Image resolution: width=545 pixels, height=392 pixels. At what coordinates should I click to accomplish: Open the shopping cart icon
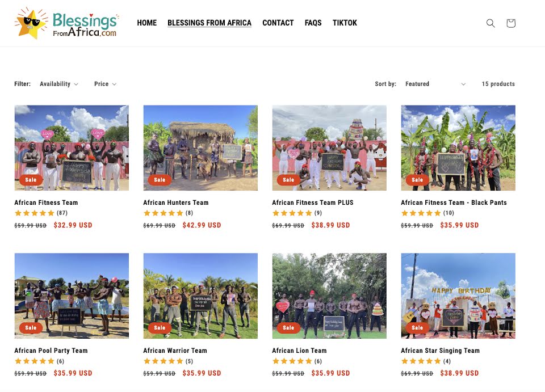point(510,23)
